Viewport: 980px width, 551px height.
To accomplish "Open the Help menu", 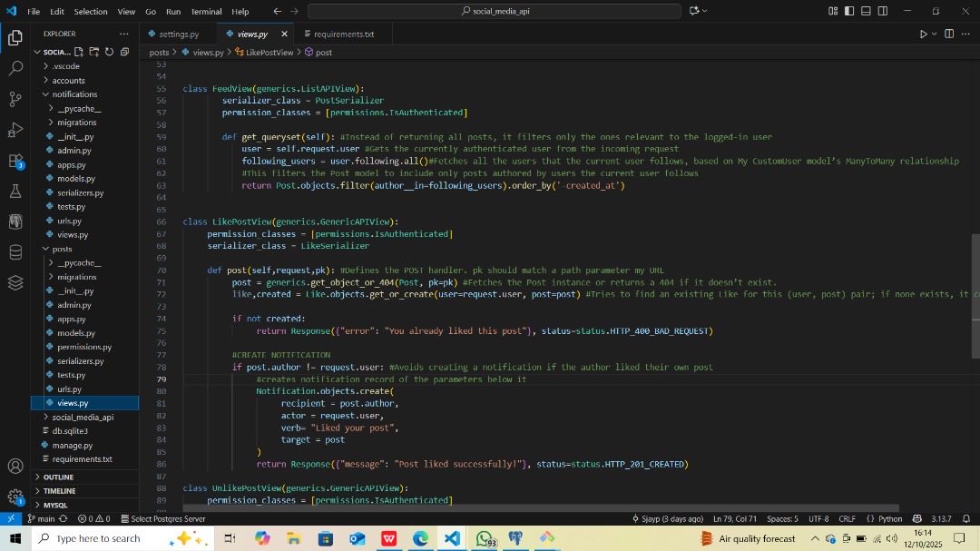I will click(240, 11).
